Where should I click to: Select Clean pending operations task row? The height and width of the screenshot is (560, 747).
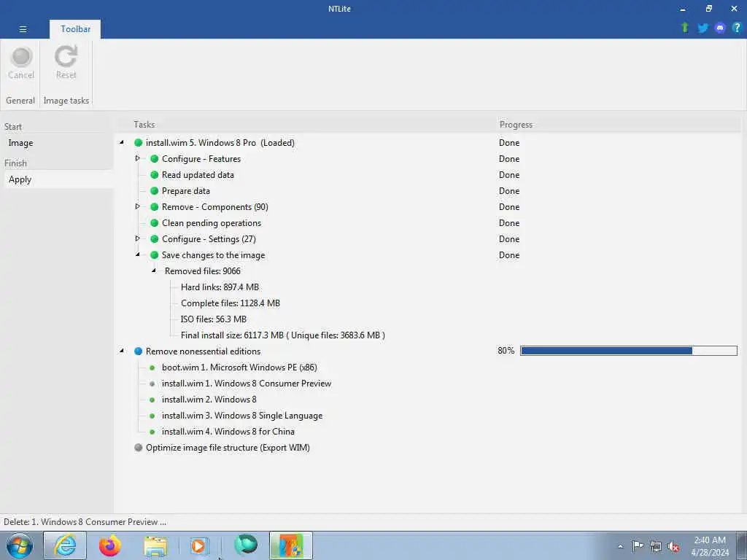point(212,223)
